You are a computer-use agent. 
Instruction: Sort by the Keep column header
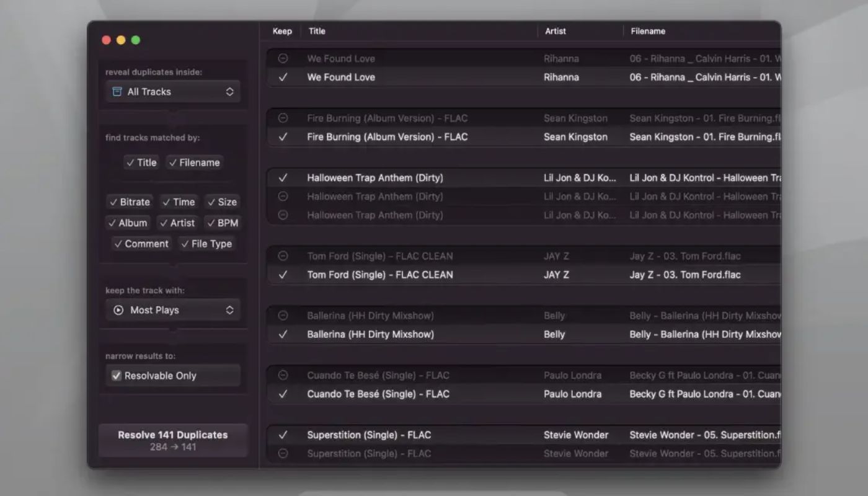pos(282,31)
